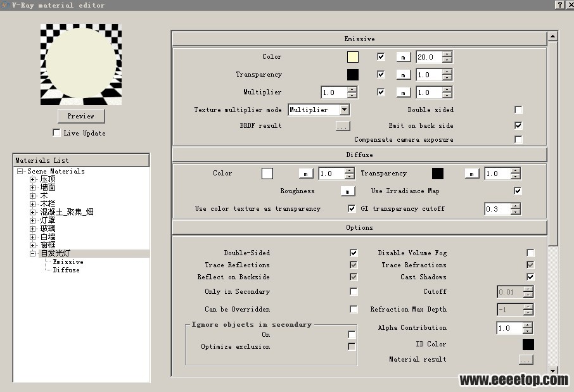Screen dimensions: 574x392
Task: Open the Emissive Color swatch picker
Action: (x=352, y=57)
